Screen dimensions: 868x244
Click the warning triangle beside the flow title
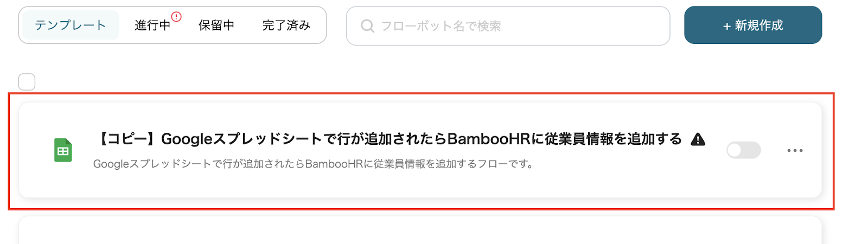[698, 139]
